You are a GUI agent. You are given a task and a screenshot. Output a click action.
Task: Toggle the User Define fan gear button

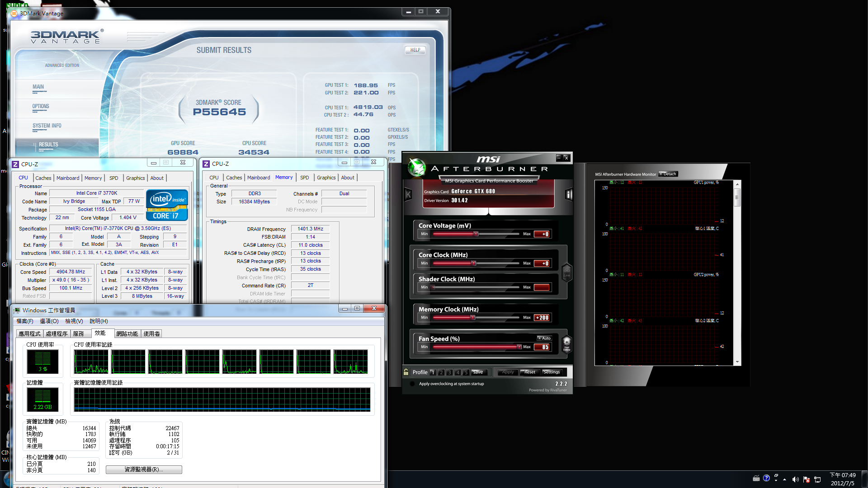(567, 344)
